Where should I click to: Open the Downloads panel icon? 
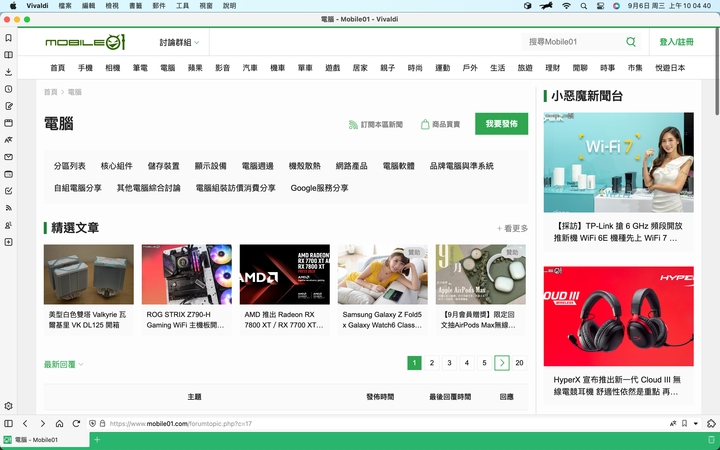(8, 72)
